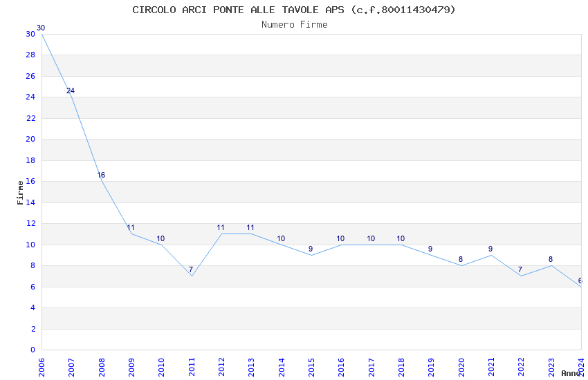Viewport: 588px width, 380px height.
Task: Click the data label 11 above 2012
Action: (221, 227)
